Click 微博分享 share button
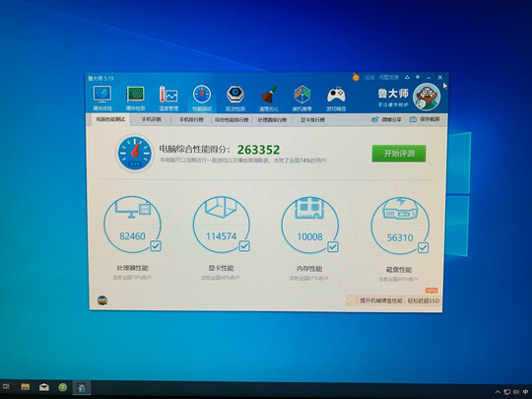Viewport: 532px width, 399px height. click(386, 119)
